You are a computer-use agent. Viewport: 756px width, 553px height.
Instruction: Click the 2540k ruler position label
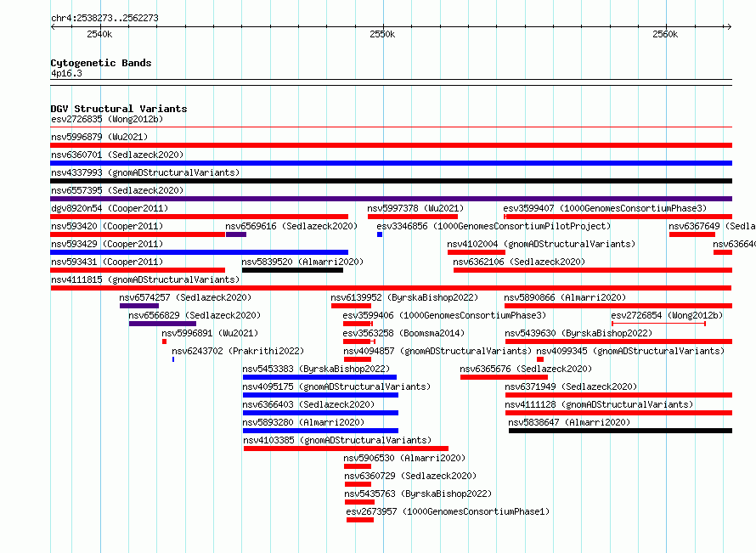coord(99,34)
